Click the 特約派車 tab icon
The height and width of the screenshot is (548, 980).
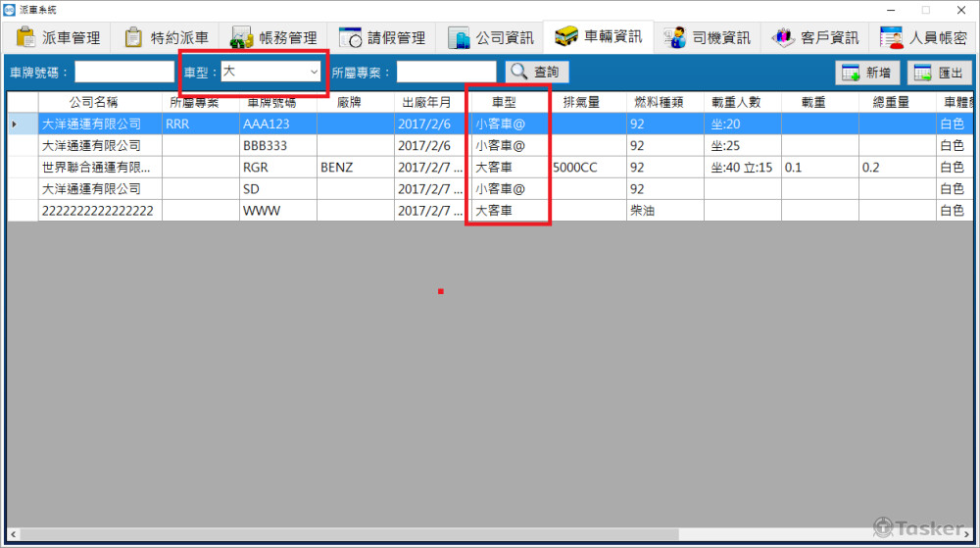(x=134, y=38)
